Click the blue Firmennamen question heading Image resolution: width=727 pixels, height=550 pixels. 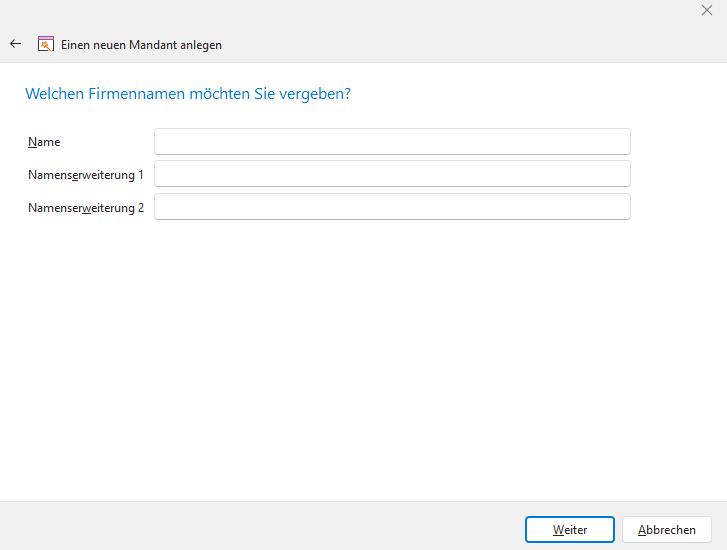(187, 94)
